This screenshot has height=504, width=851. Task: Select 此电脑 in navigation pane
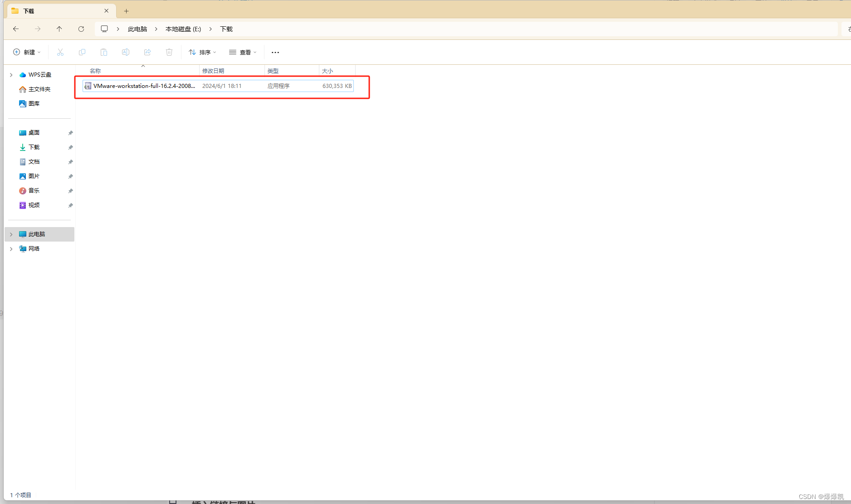coord(39,234)
